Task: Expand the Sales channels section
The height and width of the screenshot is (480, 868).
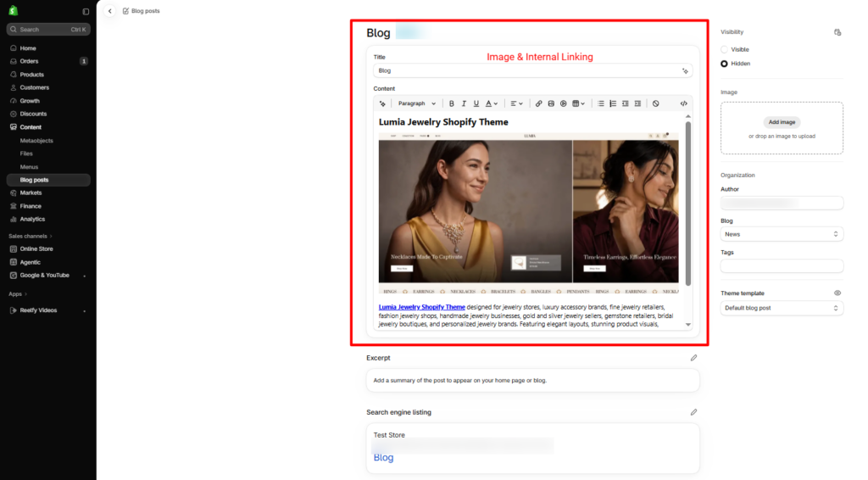Action: pyautogui.click(x=31, y=237)
